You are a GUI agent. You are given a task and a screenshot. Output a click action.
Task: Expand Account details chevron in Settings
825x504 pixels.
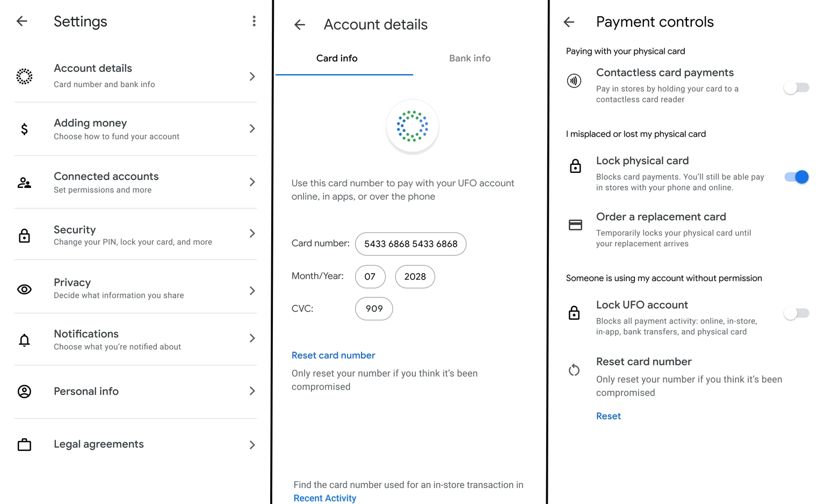click(252, 77)
